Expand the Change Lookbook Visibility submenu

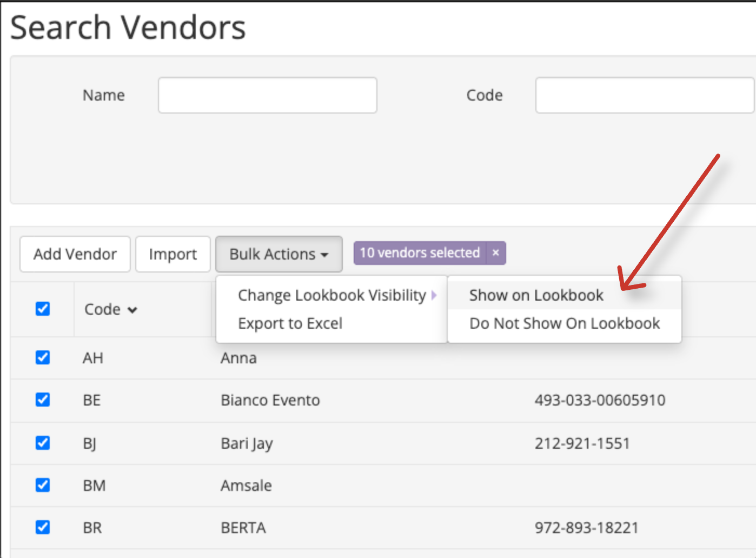point(331,295)
